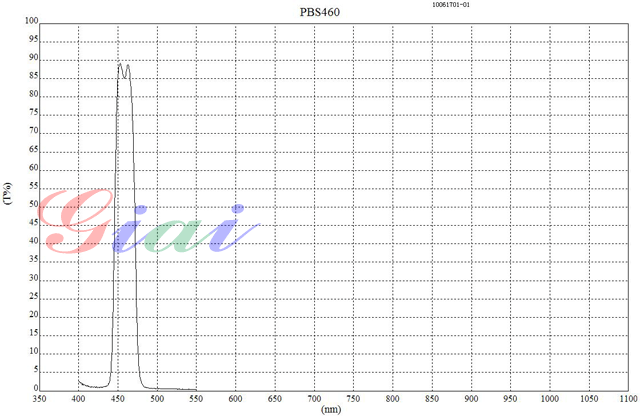Select the 350 tick label on x-axis
Viewport: 640px width, 416px height.
coord(40,398)
